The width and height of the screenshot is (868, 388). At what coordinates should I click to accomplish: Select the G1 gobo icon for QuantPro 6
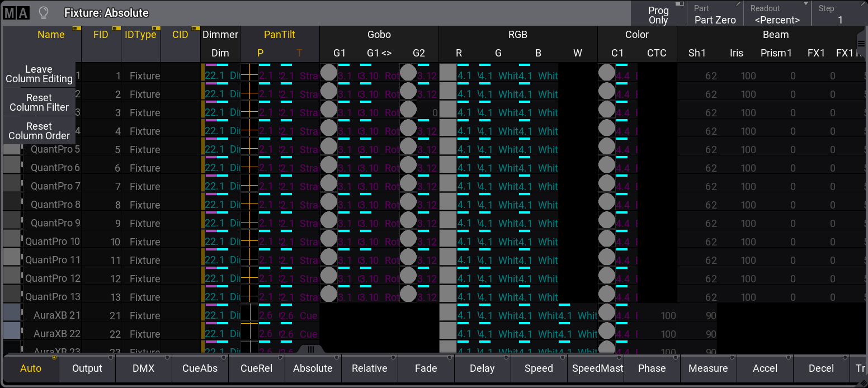[x=328, y=164]
